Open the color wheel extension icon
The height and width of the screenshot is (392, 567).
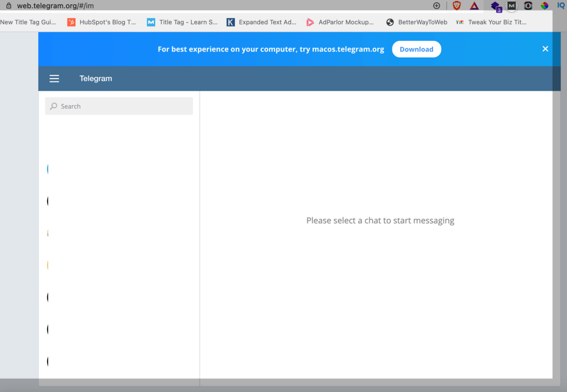point(545,6)
